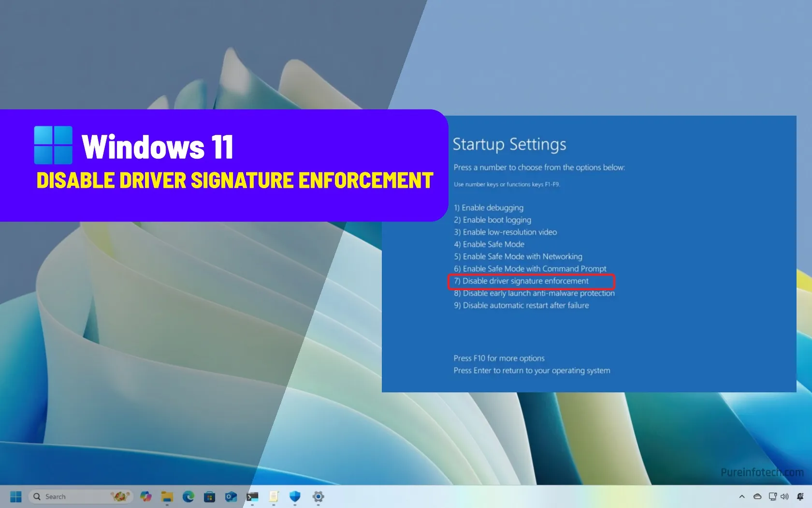Open the Settings gear in taskbar
The image size is (812, 508).
(318, 496)
